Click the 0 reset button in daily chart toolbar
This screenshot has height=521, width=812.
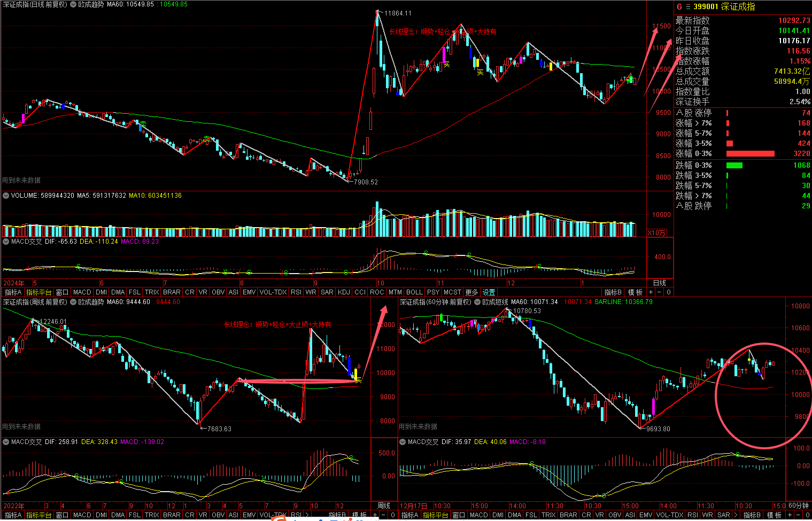[668, 292]
